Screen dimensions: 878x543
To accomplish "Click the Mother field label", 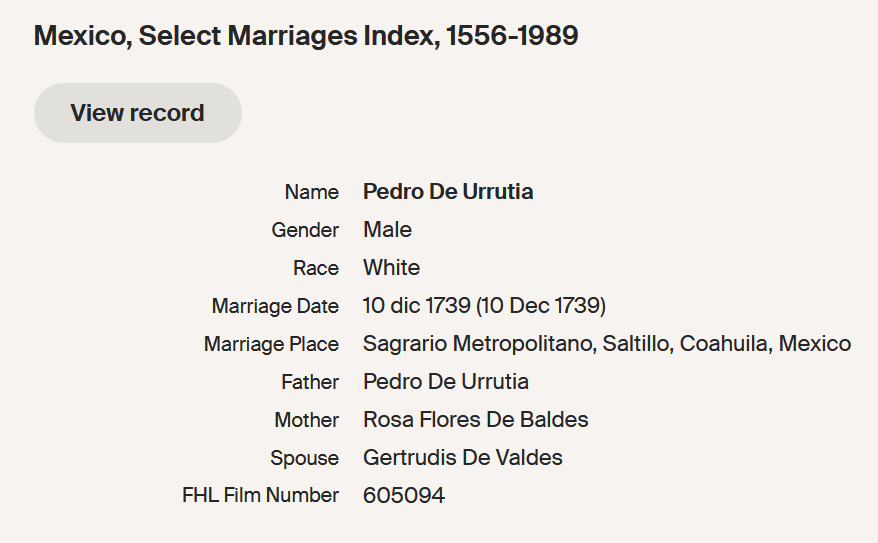I will [306, 420].
